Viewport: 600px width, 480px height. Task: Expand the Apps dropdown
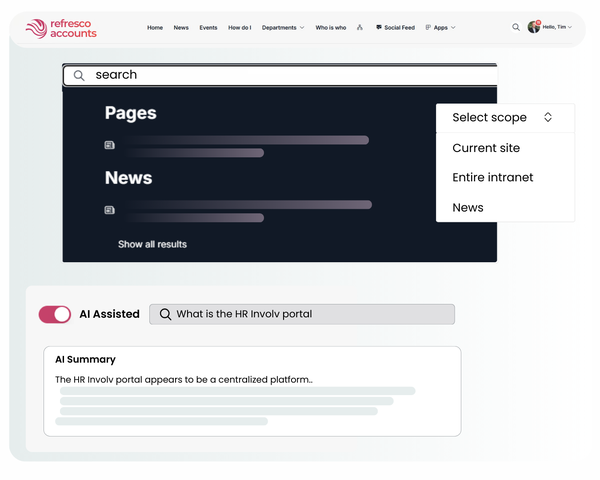440,28
